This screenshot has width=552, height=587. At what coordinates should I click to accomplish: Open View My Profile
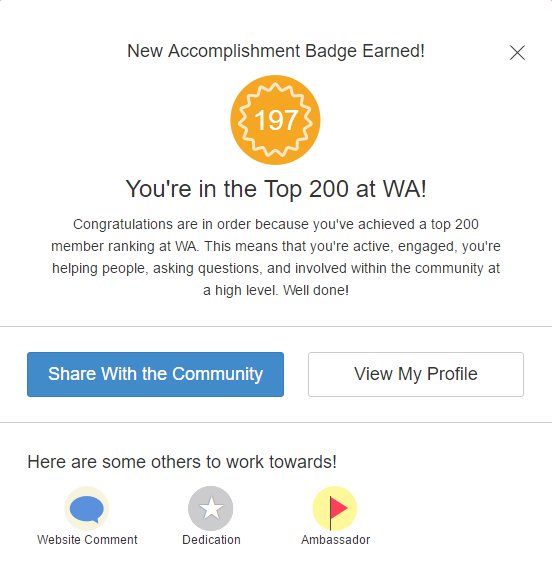click(416, 374)
